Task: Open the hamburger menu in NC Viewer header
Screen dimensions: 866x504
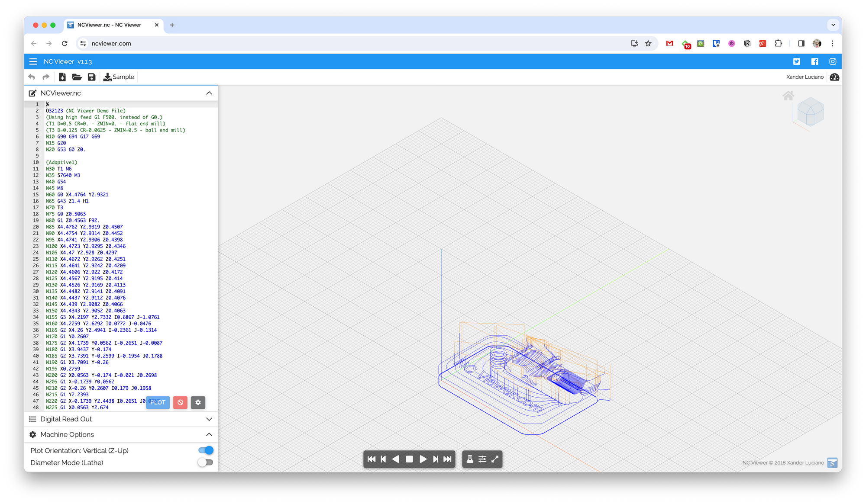Action: [33, 61]
